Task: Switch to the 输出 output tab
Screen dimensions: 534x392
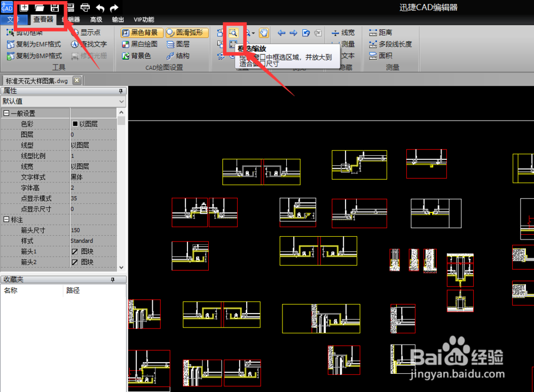Action: [118, 19]
